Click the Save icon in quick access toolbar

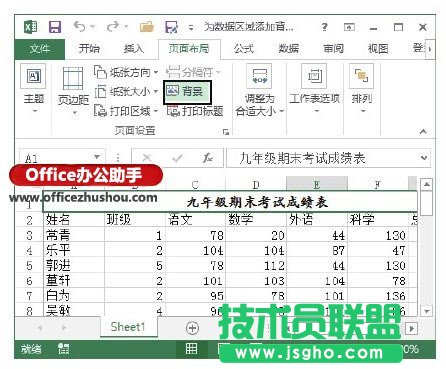tap(55, 27)
